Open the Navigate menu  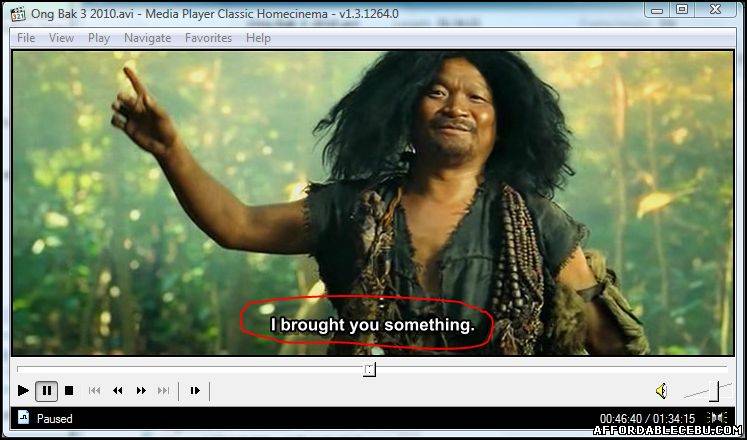point(148,38)
